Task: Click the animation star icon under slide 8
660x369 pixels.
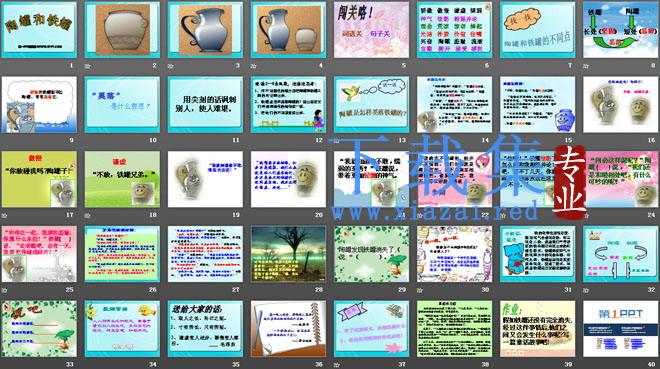Action: 586,66
